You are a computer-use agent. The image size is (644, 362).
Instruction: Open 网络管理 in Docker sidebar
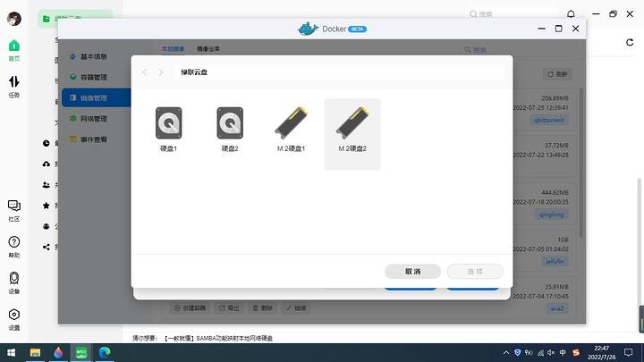pos(94,119)
